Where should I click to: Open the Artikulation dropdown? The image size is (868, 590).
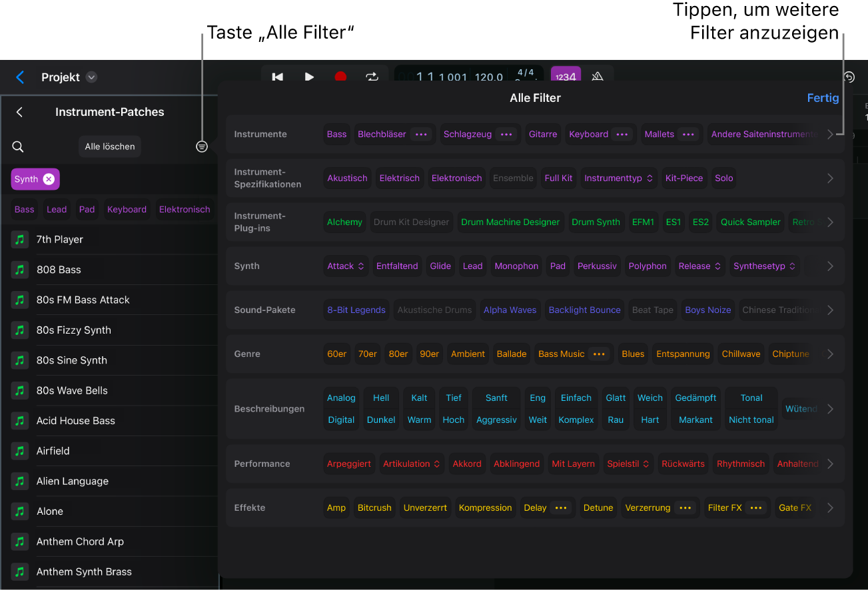coord(411,464)
